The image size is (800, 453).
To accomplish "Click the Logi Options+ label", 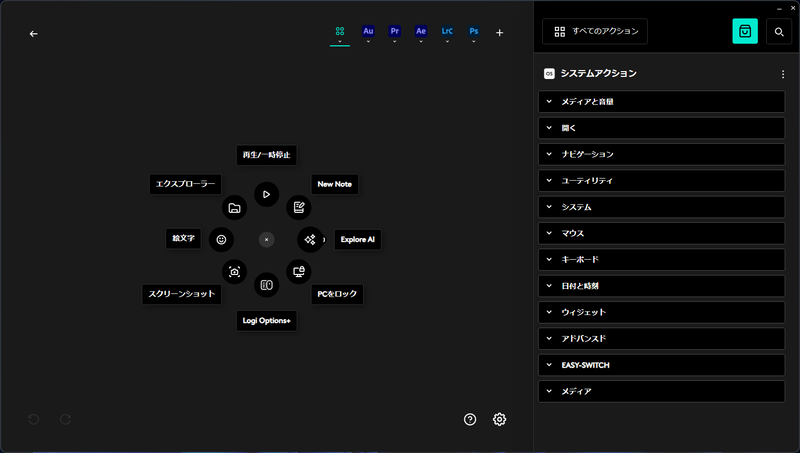I will coord(266,320).
